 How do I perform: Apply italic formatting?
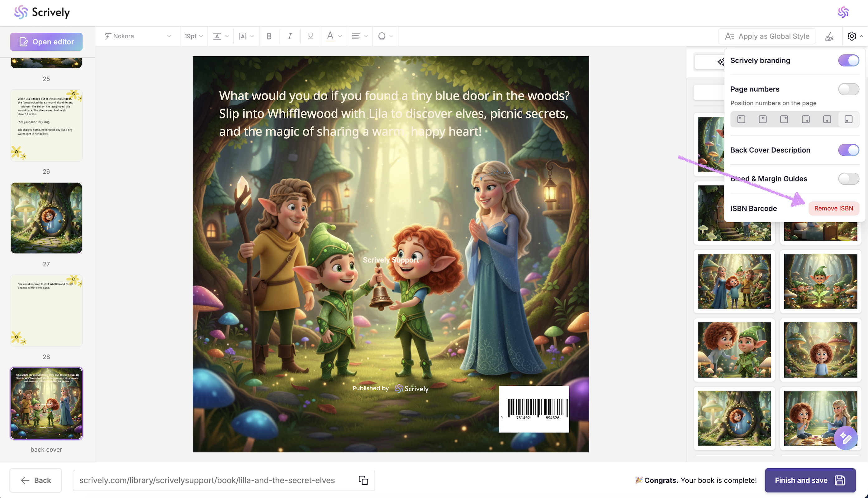(x=290, y=36)
